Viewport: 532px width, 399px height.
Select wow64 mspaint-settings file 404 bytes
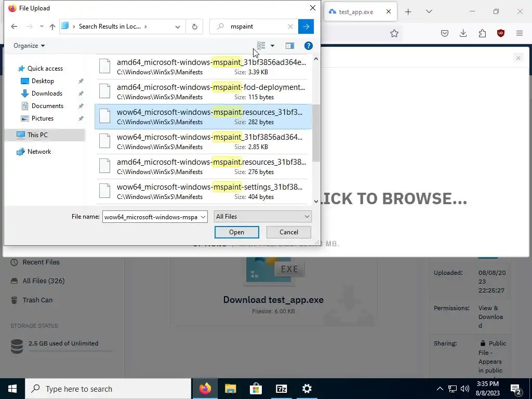click(203, 191)
